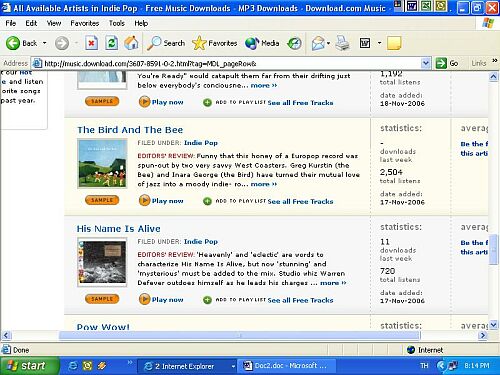Click SAMPLE button in the top listing

pos(102,101)
